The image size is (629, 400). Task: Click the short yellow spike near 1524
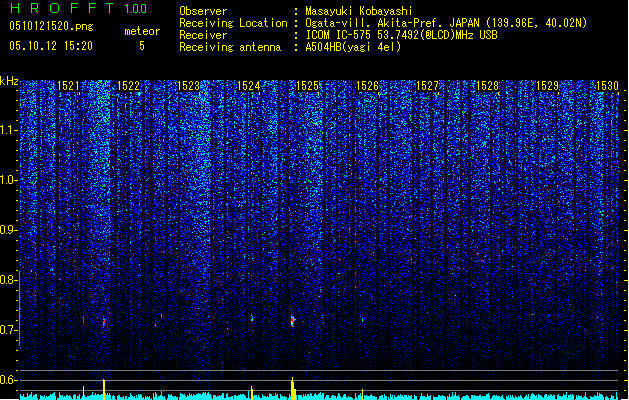point(252,393)
